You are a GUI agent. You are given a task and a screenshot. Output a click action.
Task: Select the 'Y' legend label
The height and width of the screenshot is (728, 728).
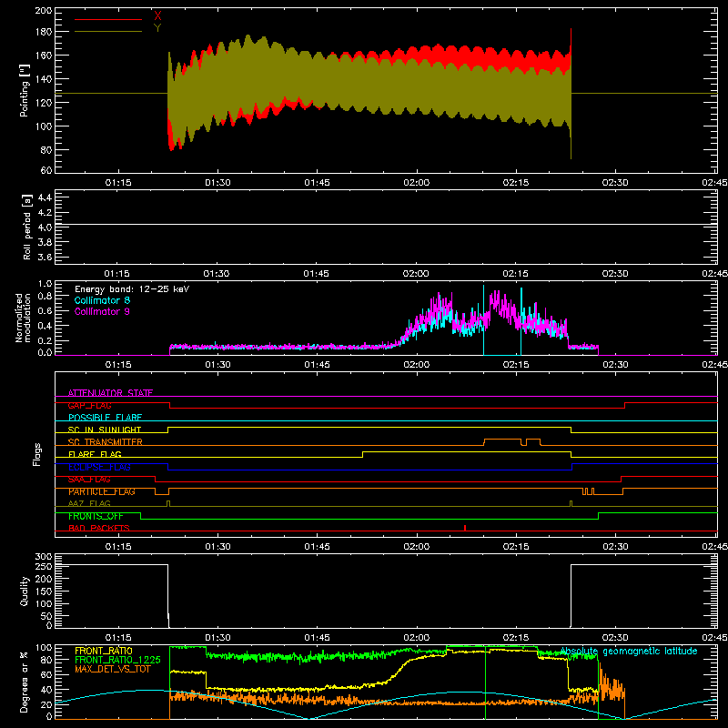[x=157, y=28]
